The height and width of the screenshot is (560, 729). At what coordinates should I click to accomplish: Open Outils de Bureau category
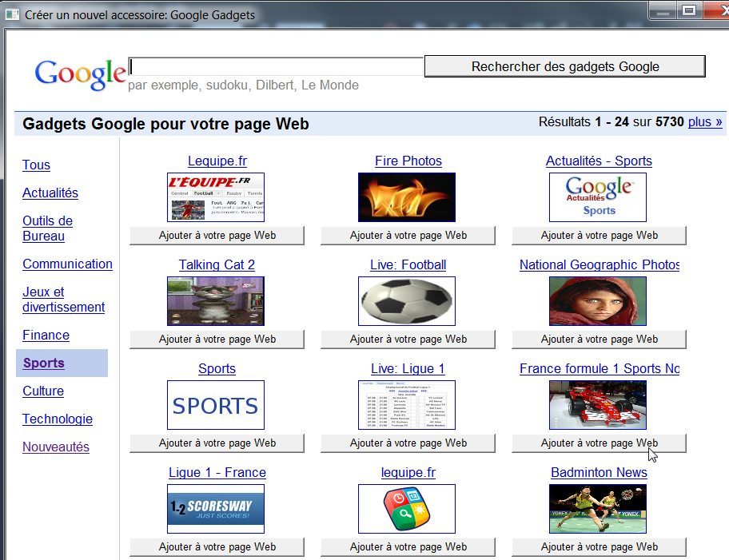tap(47, 228)
